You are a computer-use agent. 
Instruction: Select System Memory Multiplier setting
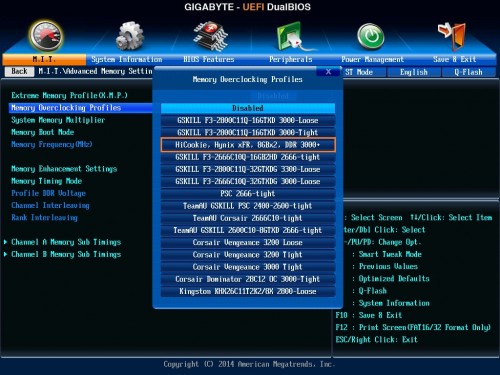58,120
